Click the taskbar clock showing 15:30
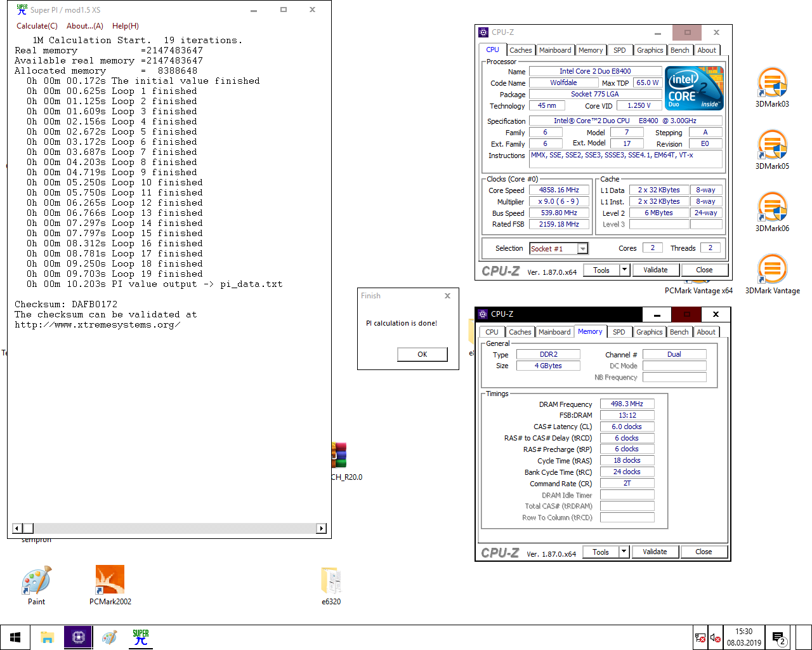The height and width of the screenshot is (650, 812). pyautogui.click(x=744, y=637)
